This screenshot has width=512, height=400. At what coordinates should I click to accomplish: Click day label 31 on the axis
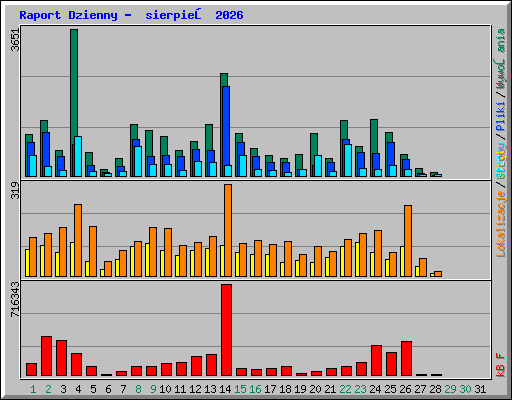click(x=480, y=389)
